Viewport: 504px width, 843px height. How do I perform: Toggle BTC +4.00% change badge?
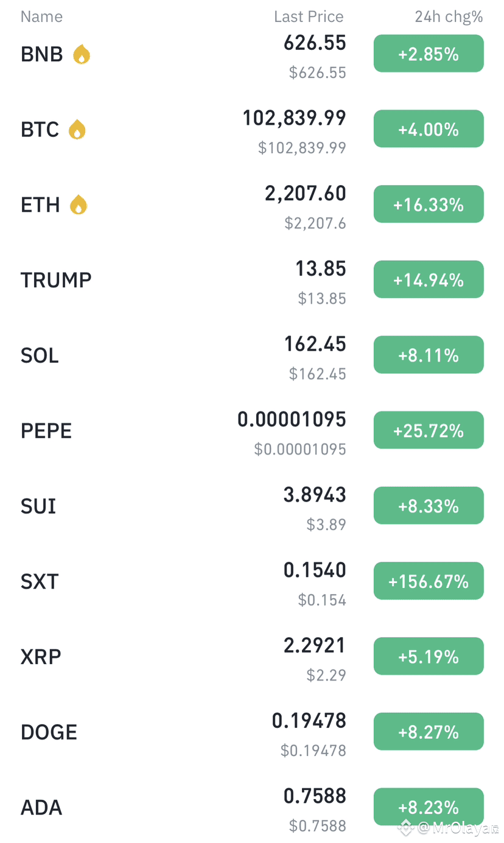click(429, 129)
